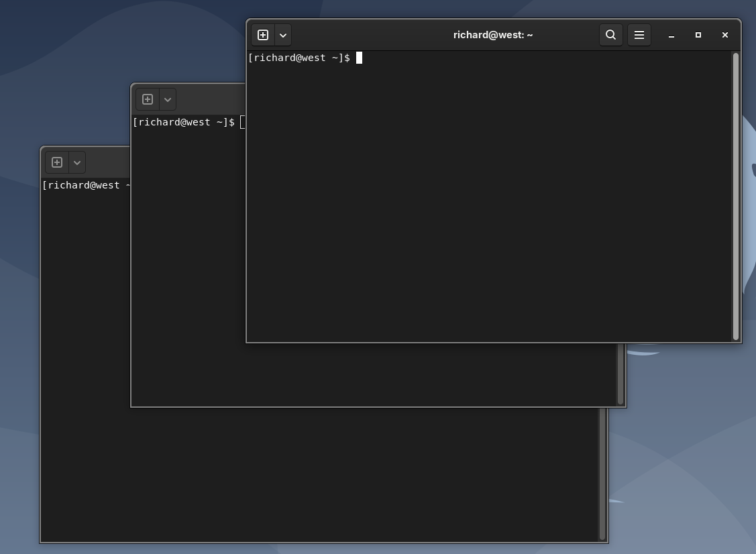Click the middle terminal window's scrollbar
This screenshot has height=554, width=756.
tap(620, 375)
